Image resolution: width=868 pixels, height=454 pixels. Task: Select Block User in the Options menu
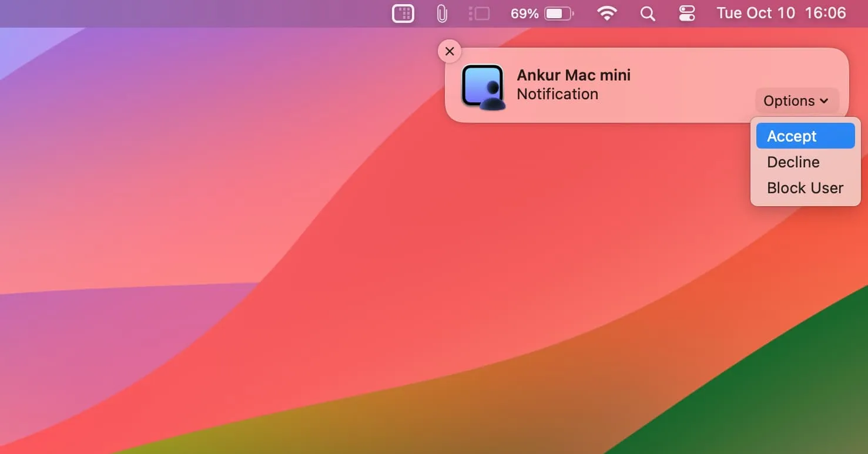click(x=805, y=188)
